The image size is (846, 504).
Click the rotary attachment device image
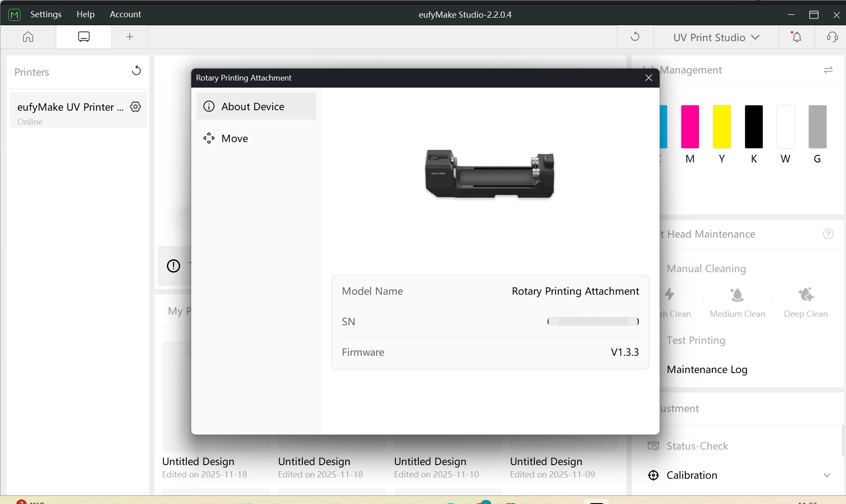(x=490, y=174)
